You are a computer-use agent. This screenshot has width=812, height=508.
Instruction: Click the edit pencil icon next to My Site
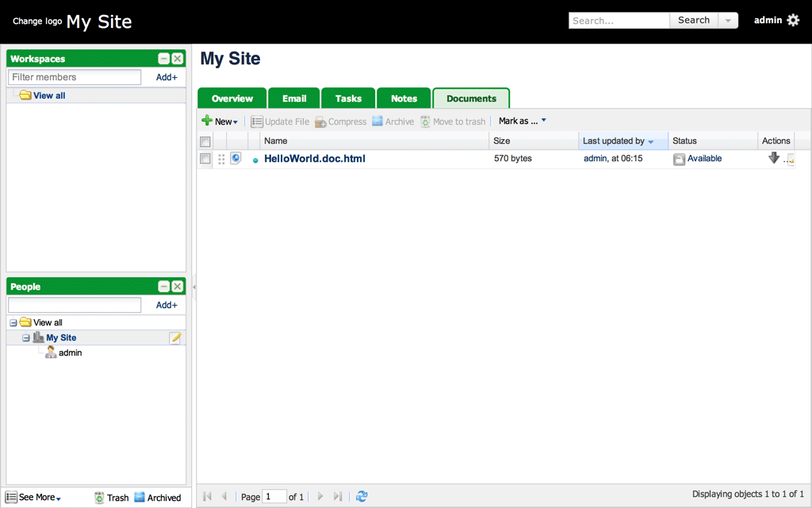tap(176, 338)
